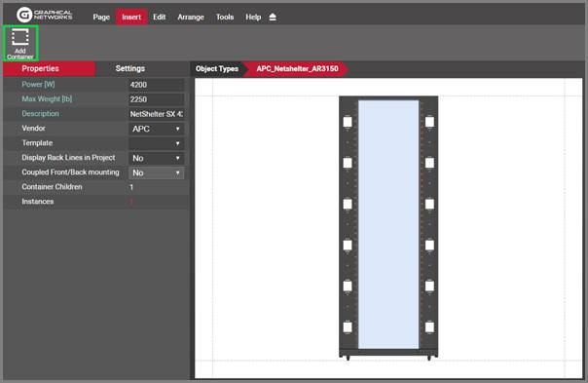Viewport: 588px width, 383px height.
Task: Click the eject icon next to Help
Action: point(273,17)
